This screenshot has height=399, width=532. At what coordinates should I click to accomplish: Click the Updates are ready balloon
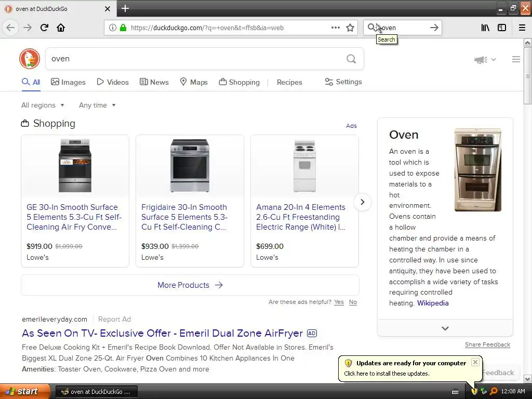(x=410, y=368)
